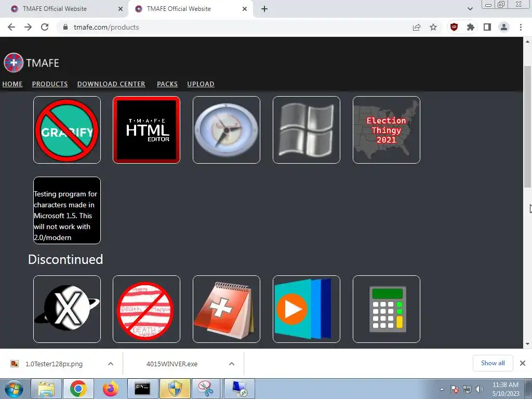This screenshot has height=399, width=532.
Task: Open the Microsoft 1.5 testing program tile
Action: point(67,210)
